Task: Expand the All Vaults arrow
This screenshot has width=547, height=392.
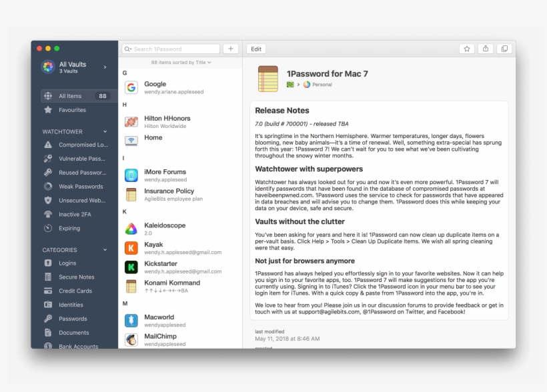Action: coord(105,67)
